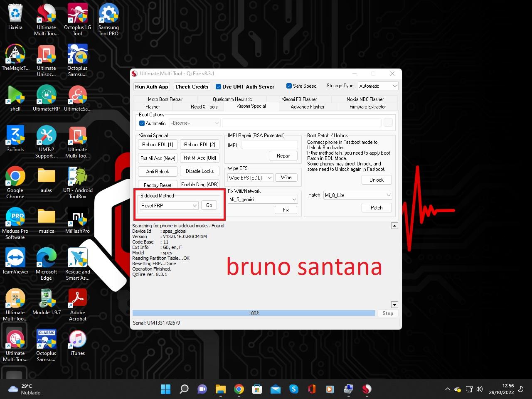Screen dimensions: 532x399
Task: Click the Unlock bootloader button
Action: 376,180
